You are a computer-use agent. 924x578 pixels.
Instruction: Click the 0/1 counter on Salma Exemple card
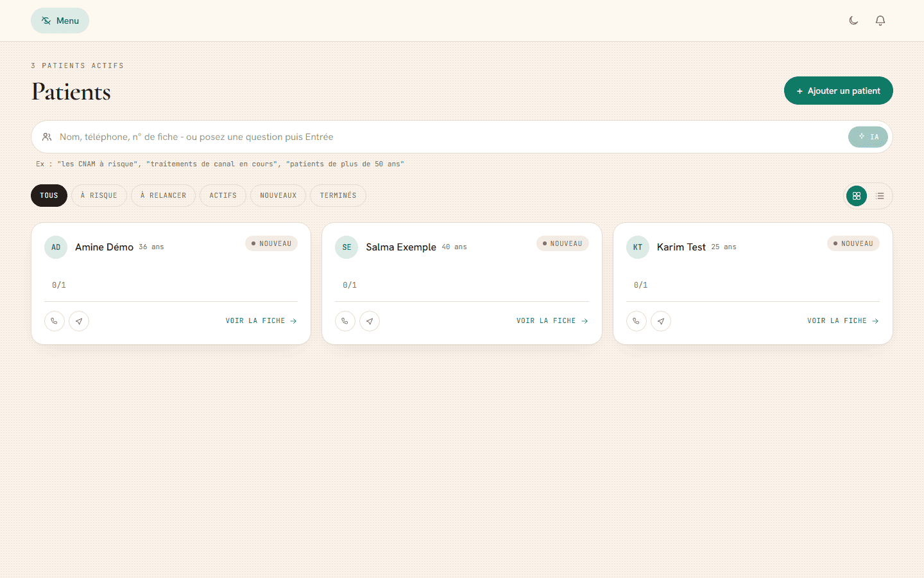tap(350, 285)
